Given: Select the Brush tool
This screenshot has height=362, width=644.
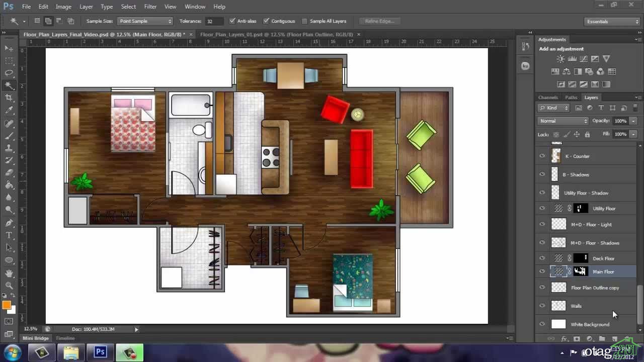Looking at the screenshot, I should click(x=9, y=136).
